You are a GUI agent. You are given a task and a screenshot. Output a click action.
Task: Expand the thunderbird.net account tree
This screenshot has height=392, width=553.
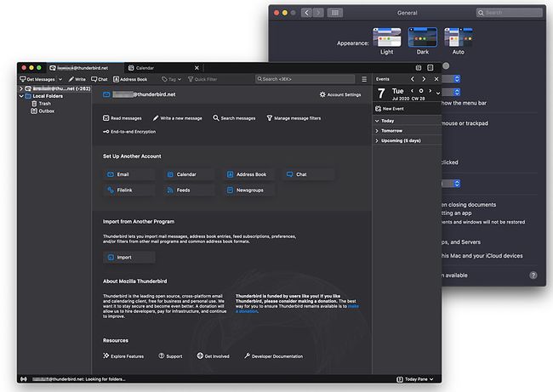click(21, 88)
